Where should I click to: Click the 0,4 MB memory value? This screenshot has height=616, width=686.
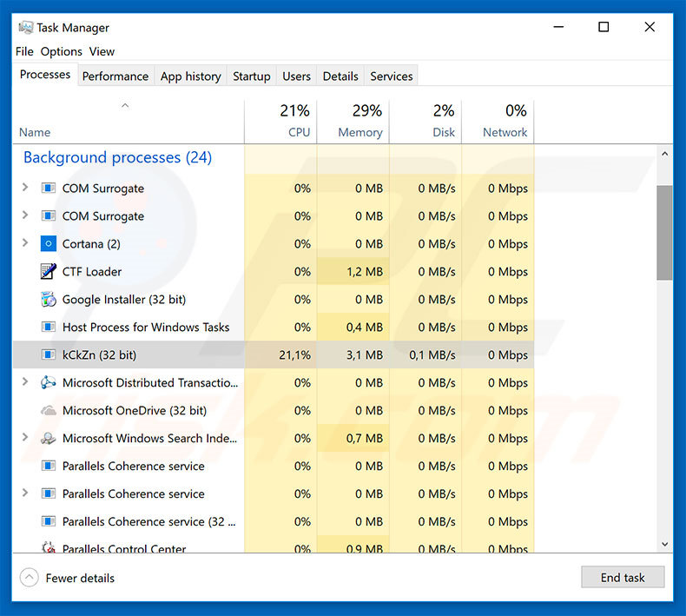click(365, 327)
